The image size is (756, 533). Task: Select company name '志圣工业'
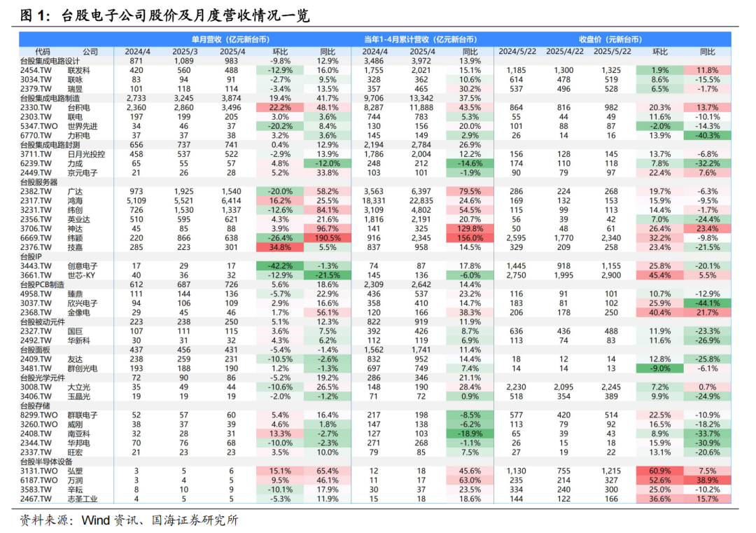(83, 499)
